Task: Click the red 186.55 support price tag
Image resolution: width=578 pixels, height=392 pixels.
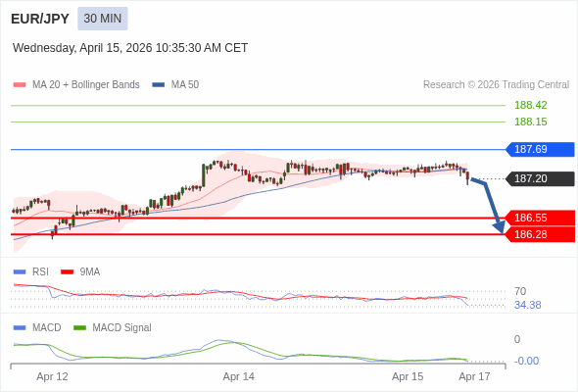Action: click(540, 218)
